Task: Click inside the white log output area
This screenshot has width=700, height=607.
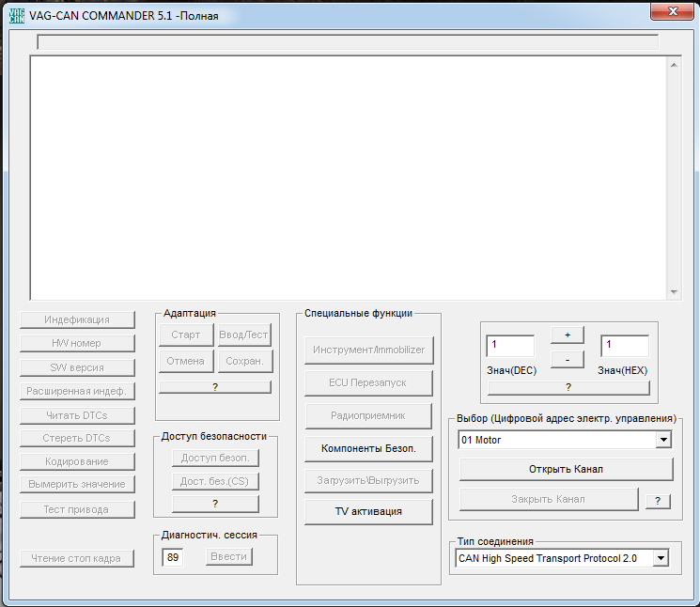Action: pyautogui.click(x=349, y=179)
